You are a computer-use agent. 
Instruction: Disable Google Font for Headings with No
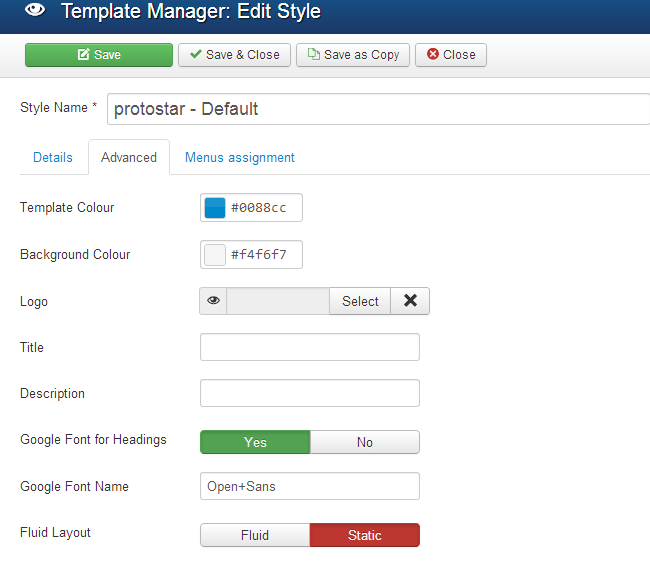tap(365, 442)
